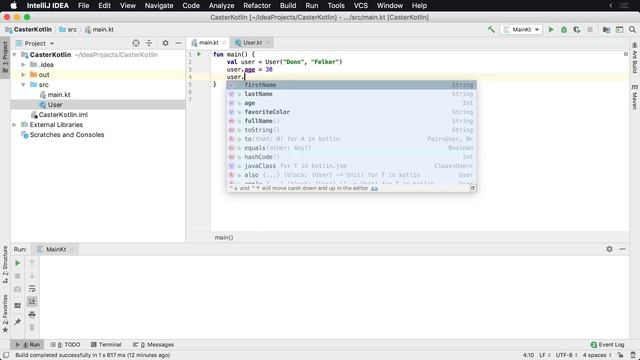Screen dimensions: 640x360
Task: Open the 4 spaces indent selector
Action: (597, 355)
